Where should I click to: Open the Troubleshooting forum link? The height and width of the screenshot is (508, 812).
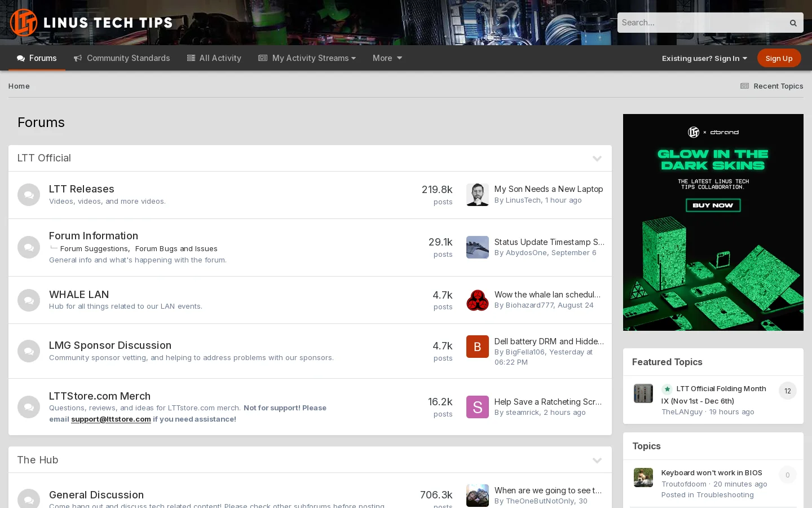tap(725, 494)
